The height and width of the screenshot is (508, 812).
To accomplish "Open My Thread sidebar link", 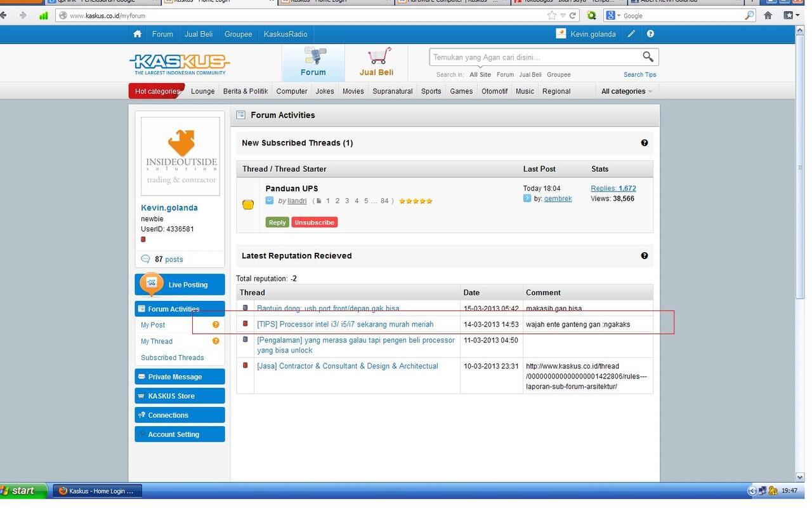I will pyautogui.click(x=157, y=342).
